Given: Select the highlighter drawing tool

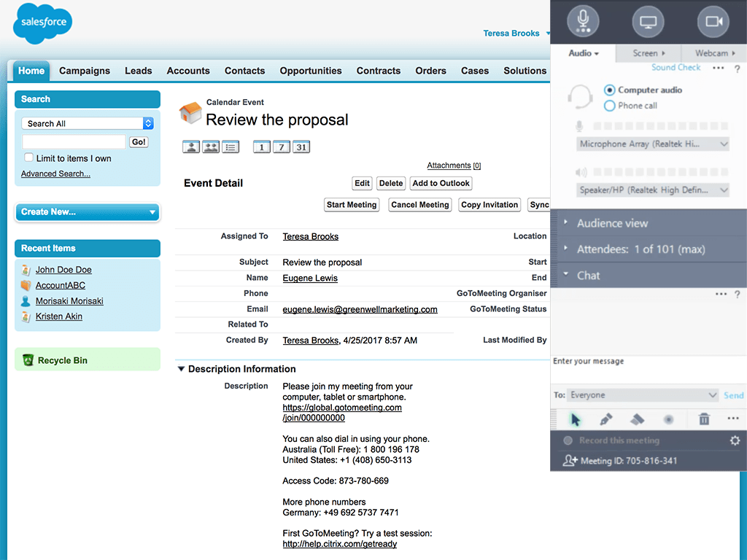Looking at the screenshot, I should point(637,419).
